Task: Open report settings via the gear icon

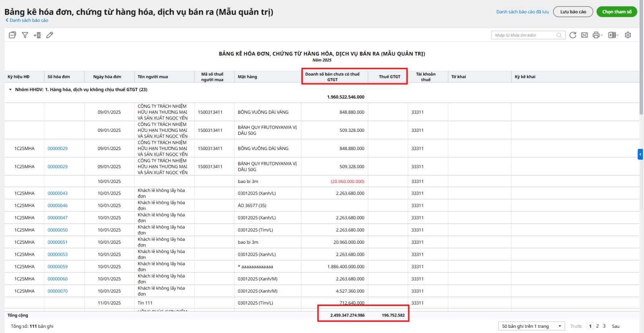Action: point(627,35)
